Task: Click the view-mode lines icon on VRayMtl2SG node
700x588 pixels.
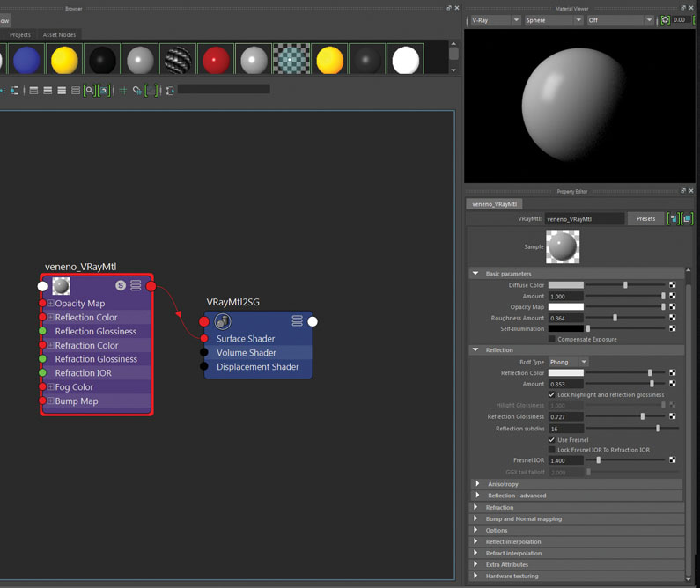Action: click(297, 320)
